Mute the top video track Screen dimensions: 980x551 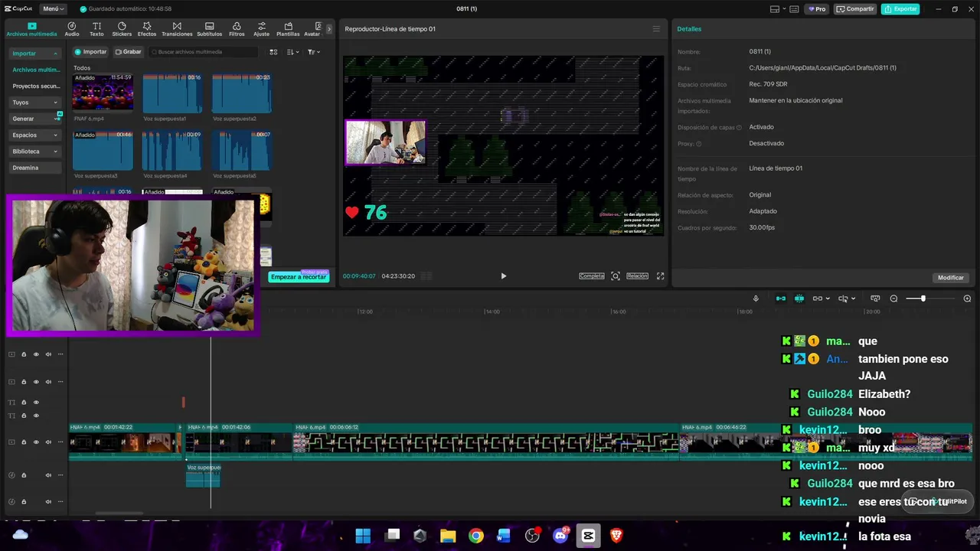[x=48, y=354]
